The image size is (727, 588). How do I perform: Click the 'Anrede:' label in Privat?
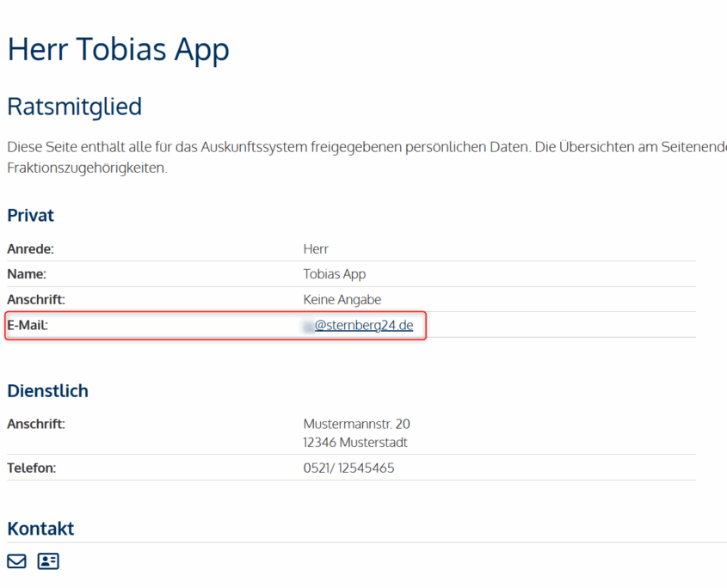[30, 248]
